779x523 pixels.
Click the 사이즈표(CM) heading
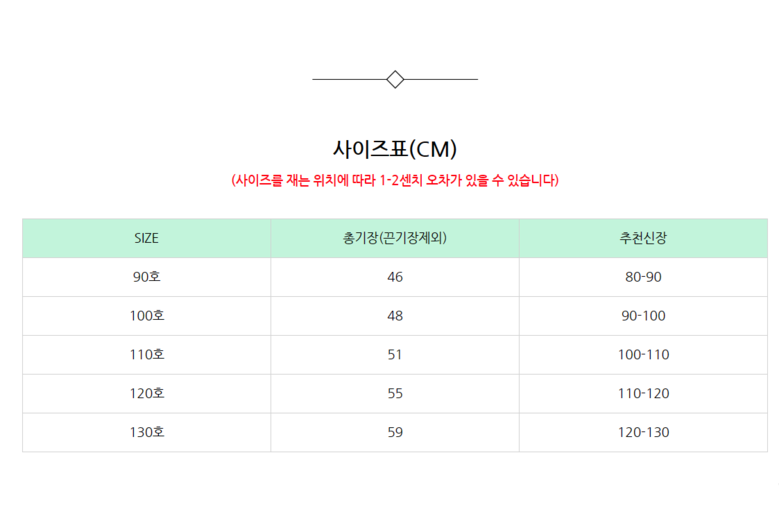(x=395, y=149)
